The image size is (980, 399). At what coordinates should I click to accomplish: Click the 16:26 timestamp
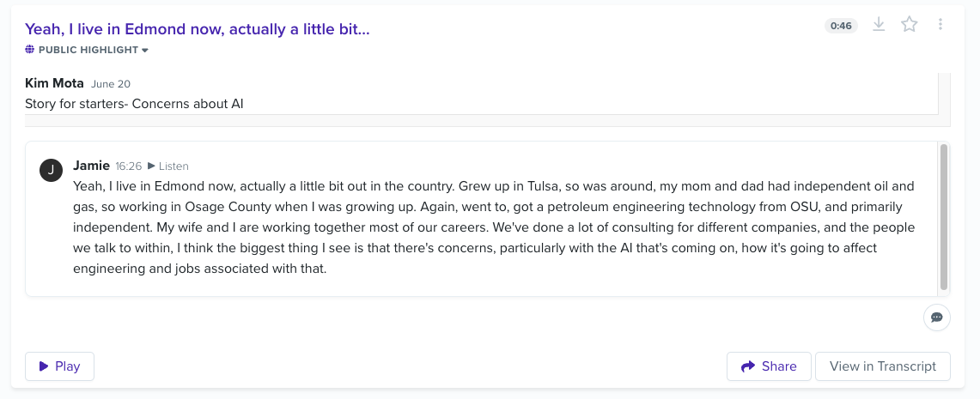coord(129,166)
